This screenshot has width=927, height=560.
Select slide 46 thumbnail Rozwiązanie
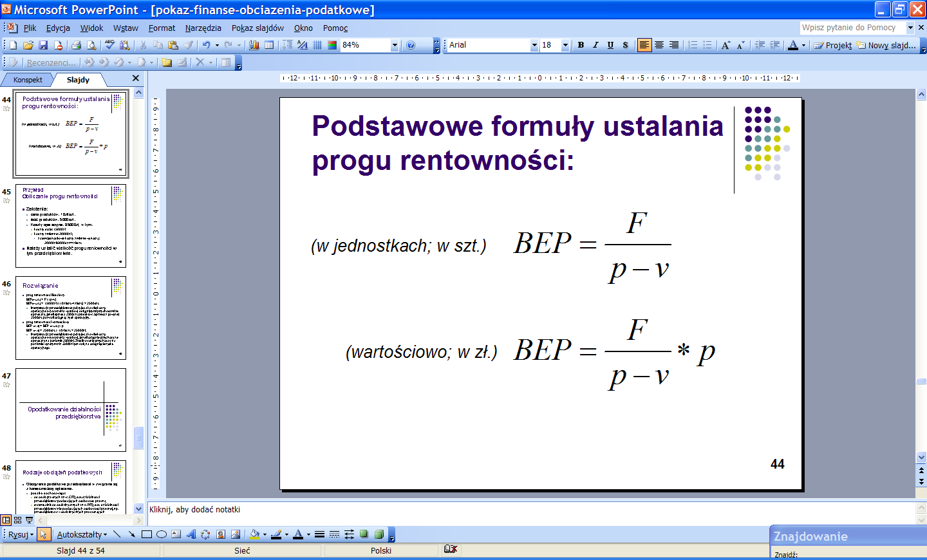click(71, 318)
